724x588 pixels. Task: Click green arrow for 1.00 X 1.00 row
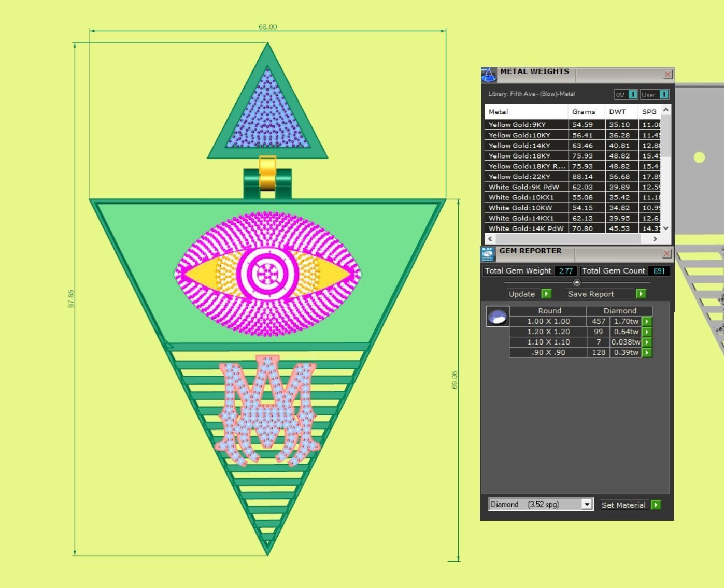tap(647, 321)
